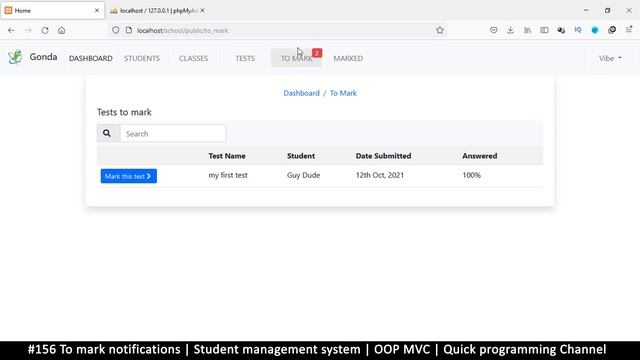The height and width of the screenshot is (360, 640).
Task: Open the Pocket save icon
Action: pos(493,30)
